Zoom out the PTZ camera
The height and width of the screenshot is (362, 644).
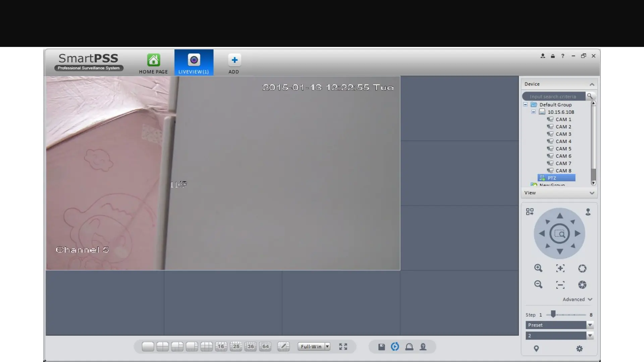coord(538,285)
